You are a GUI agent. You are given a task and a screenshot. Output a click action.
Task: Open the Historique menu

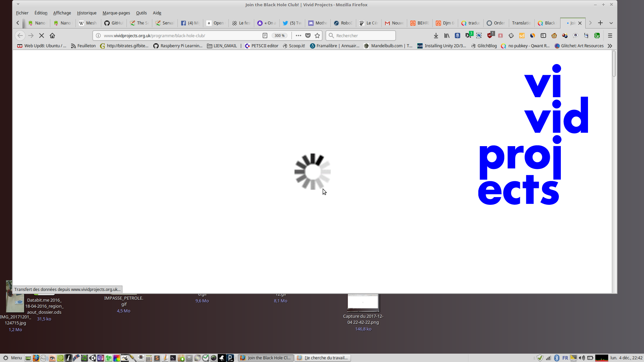tap(87, 13)
